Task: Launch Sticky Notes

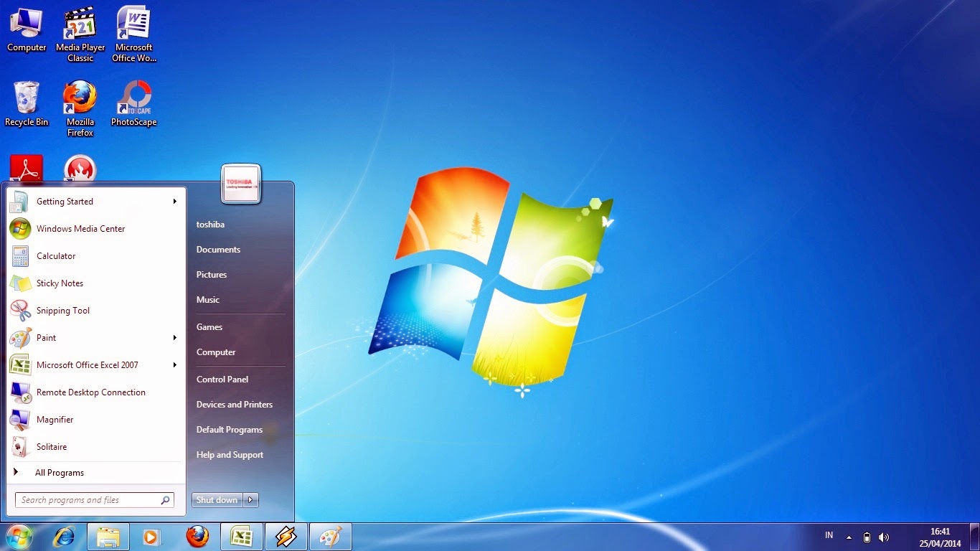Action: coord(95,283)
